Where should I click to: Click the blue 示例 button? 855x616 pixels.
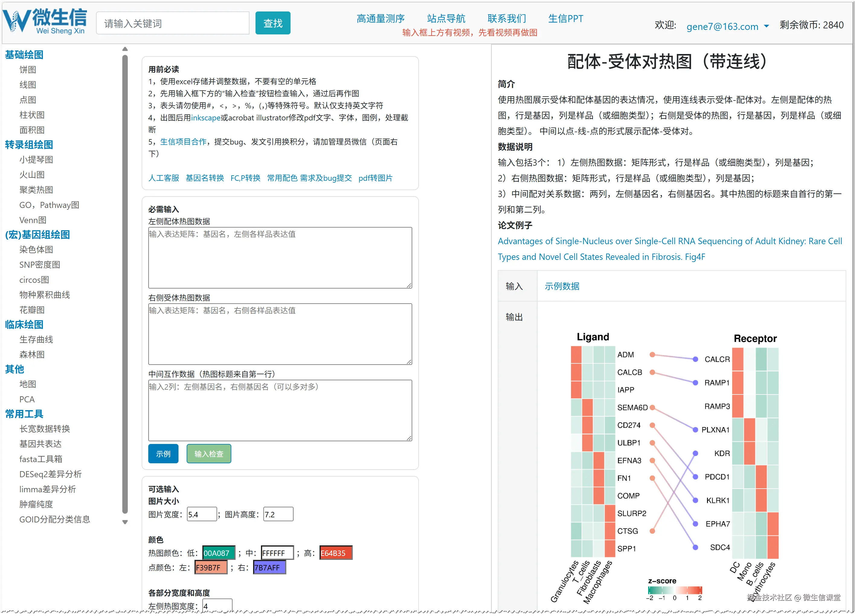coord(163,454)
